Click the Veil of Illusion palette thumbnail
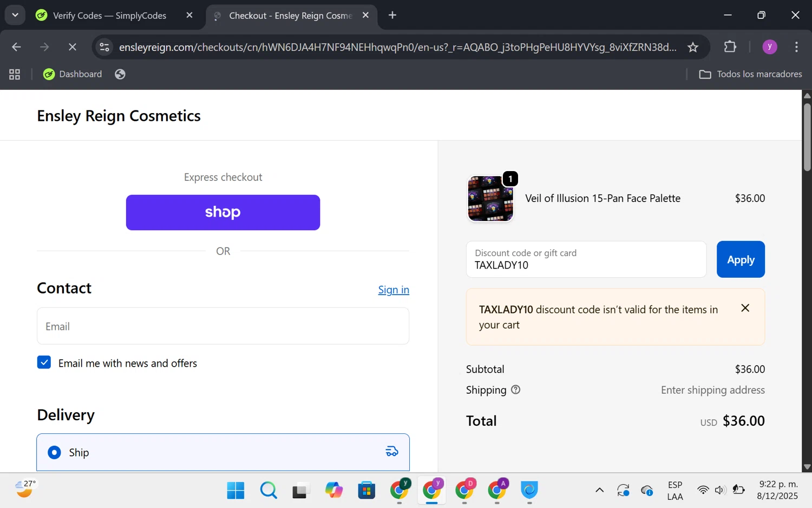812x508 pixels. pyautogui.click(x=490, y=199)
